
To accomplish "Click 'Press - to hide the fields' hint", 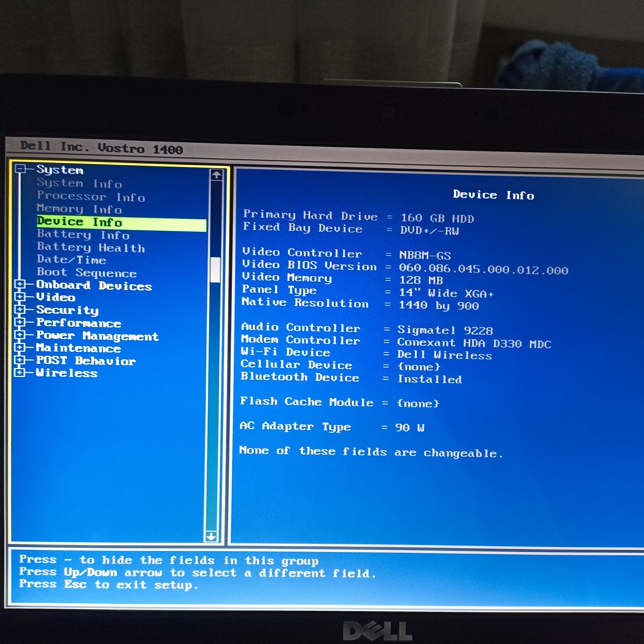I will coord(169,560).
